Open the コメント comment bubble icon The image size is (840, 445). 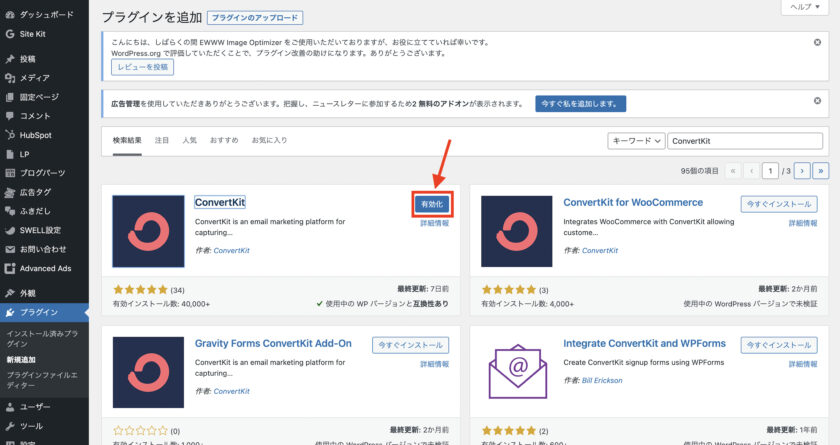10,116
